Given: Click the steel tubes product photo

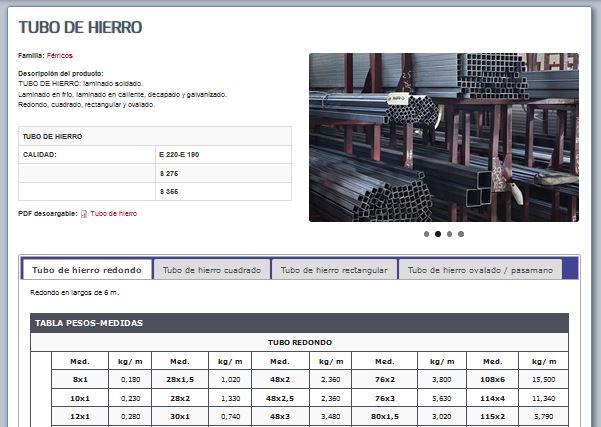Looking at the screenshot, I should pos(444,137).
